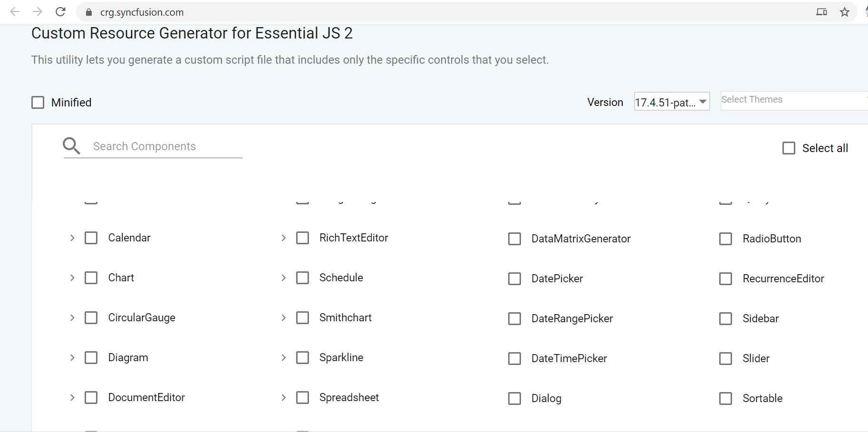Viewport: 868px width, 432px height.
Task: Click the browser back arrow
Action: coord(15,12)
